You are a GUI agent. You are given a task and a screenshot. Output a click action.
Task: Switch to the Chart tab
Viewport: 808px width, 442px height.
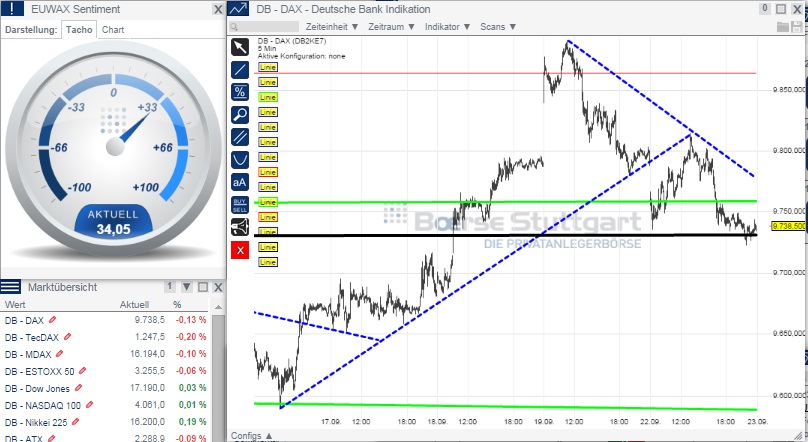[113, 30]
